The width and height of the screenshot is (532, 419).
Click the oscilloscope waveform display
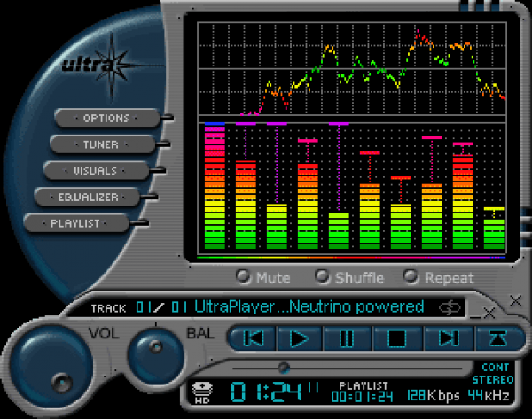click(352, 69)
